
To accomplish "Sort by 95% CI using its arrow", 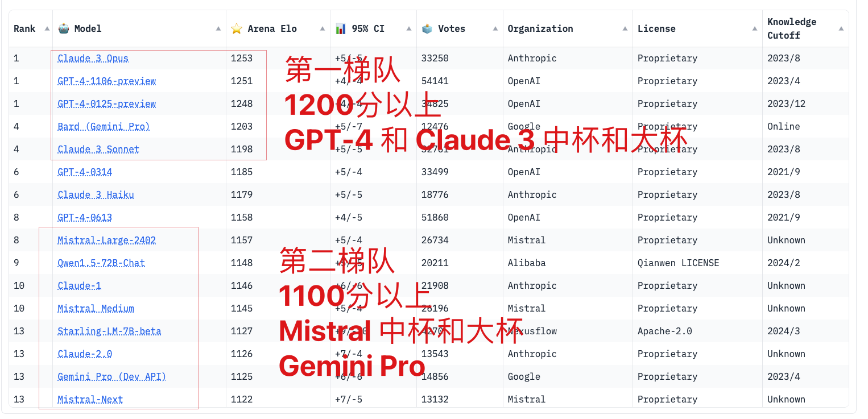I will 409,28.
